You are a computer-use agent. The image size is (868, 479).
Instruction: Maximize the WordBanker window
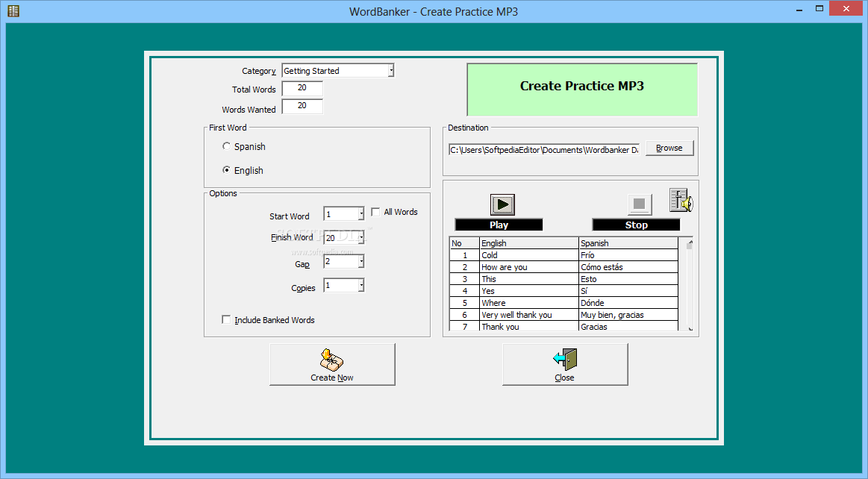(x=819, y=8)
